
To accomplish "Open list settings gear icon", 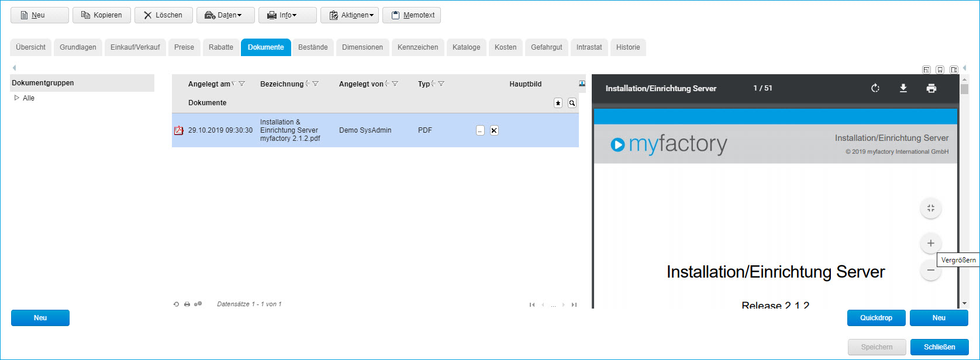I will coord(198,304).
